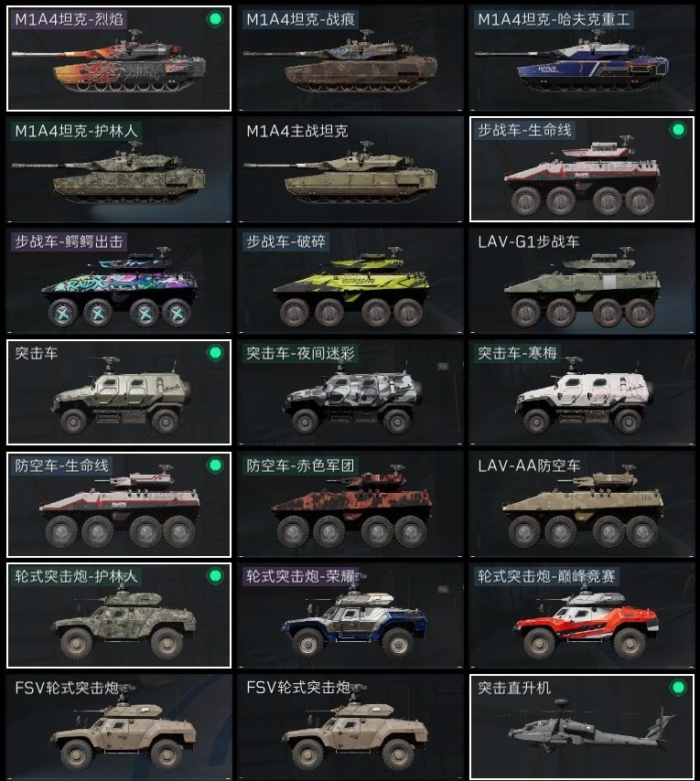Select the red 轮式突击炮-巅峰竞赛 skin
700x781 pixels.
[581, 615]
